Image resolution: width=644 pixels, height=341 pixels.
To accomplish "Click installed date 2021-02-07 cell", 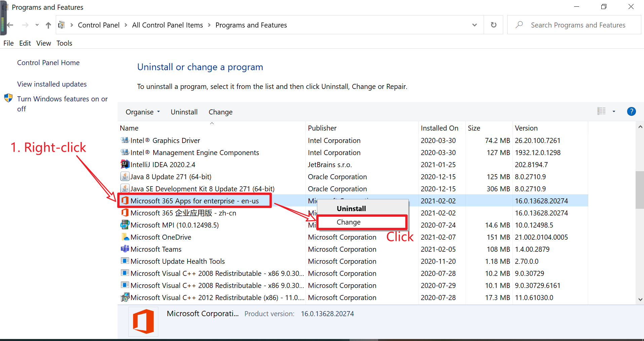I will pos(438,237).
